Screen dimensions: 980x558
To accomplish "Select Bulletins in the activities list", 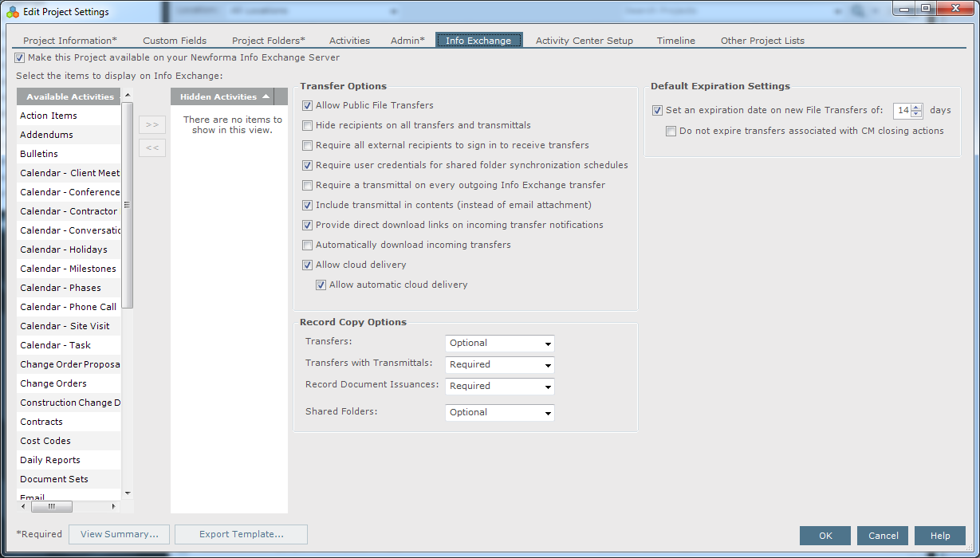I will [x=69, y=154].
